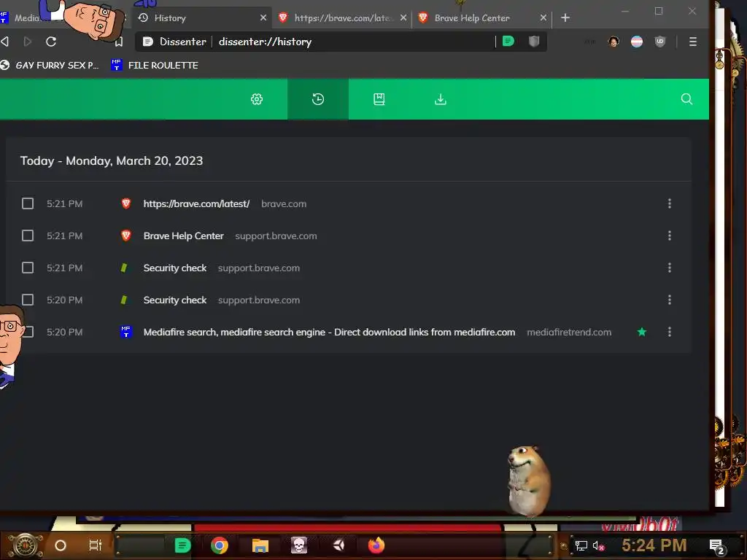The image size is (747, 560).
Task: Open the 5:21 PM Security check link
Action: click(175, 268)
